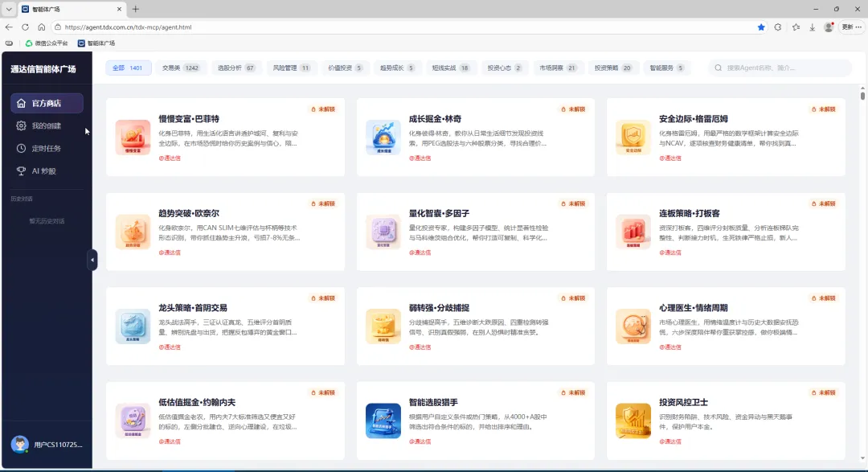Open browser favorites list icon
Image resolution: width=868 pixels, height=472 pixels.
coord(796,27)
